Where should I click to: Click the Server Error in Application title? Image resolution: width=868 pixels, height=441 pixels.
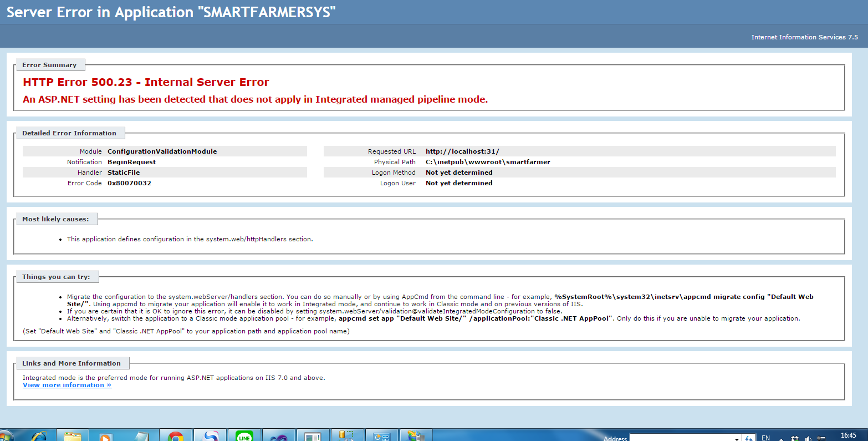point(171,12)
